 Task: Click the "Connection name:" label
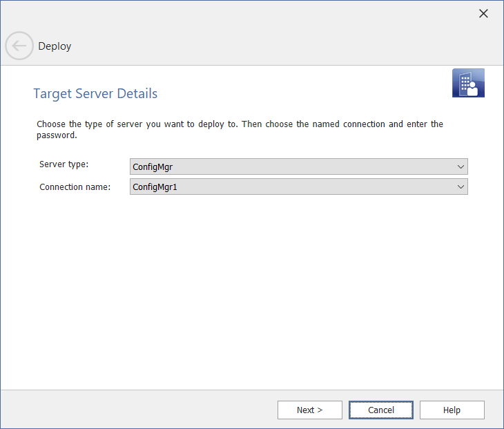[x=75, y=187]
